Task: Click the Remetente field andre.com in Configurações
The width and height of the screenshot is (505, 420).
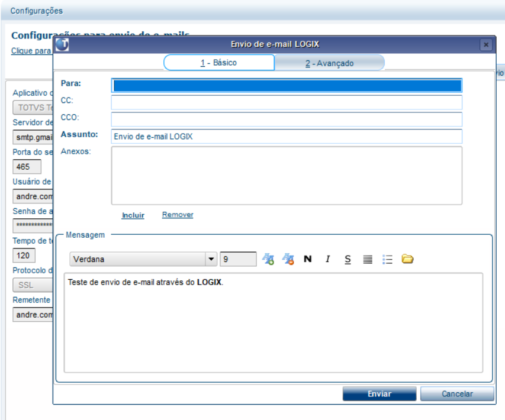Action: (33, 315)
